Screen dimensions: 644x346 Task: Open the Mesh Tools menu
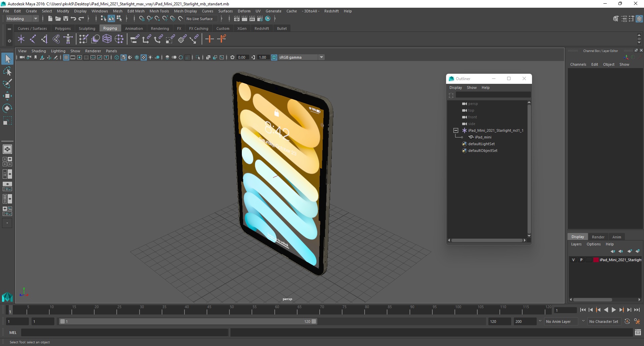coord(159,11)
